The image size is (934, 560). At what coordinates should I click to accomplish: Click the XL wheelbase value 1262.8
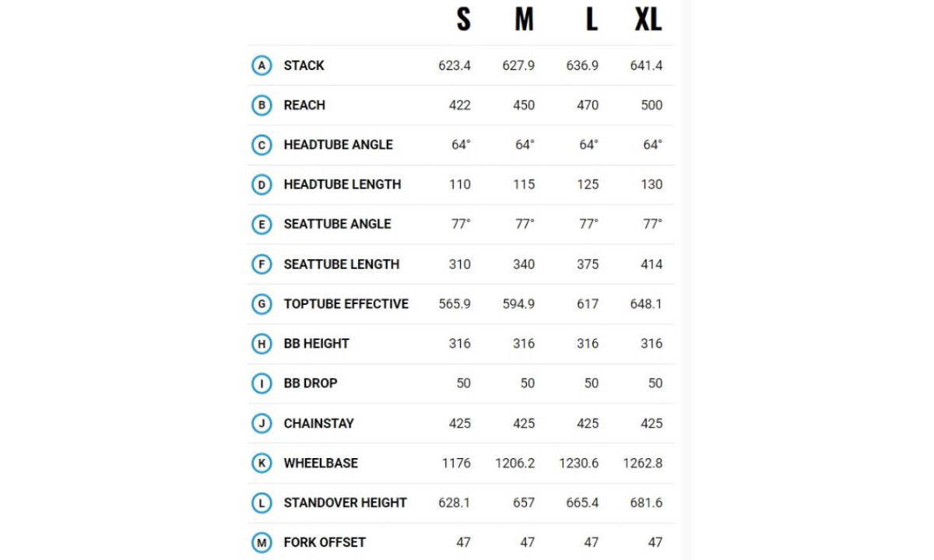click(642, 463)
